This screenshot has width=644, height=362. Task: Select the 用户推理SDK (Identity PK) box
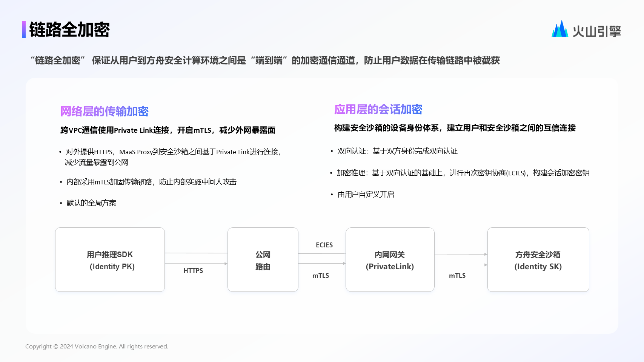[x=110, y=260]
